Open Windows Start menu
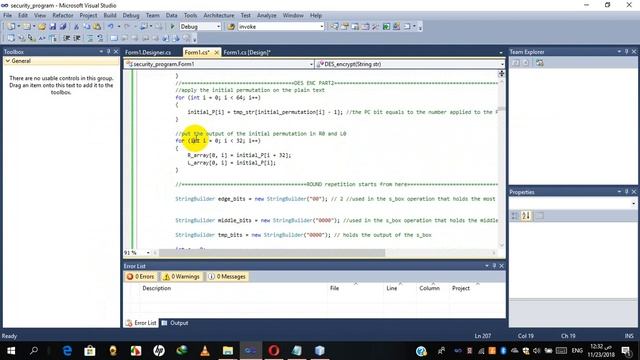The image size is (640, 360). 11,351
